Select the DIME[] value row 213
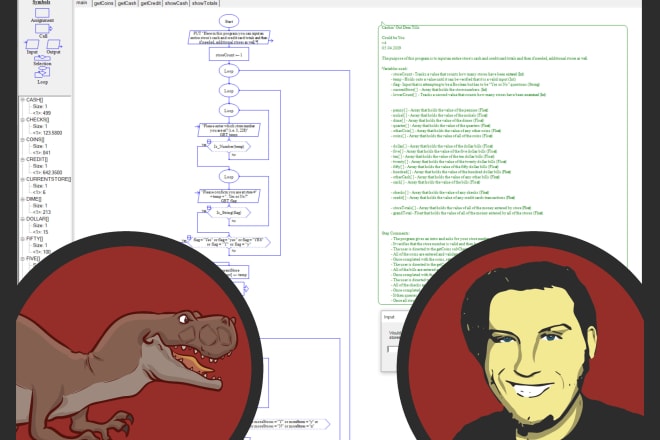This screenshot has width=660, height=440. pos(42,212)
